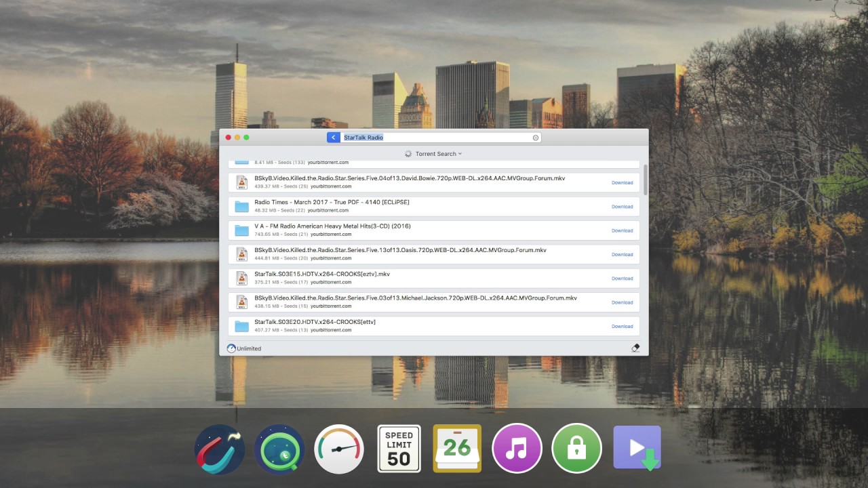Download Radio Times March 2017 PDF
868x488 pixels.
pyautogui.click(x=622, y=207)
